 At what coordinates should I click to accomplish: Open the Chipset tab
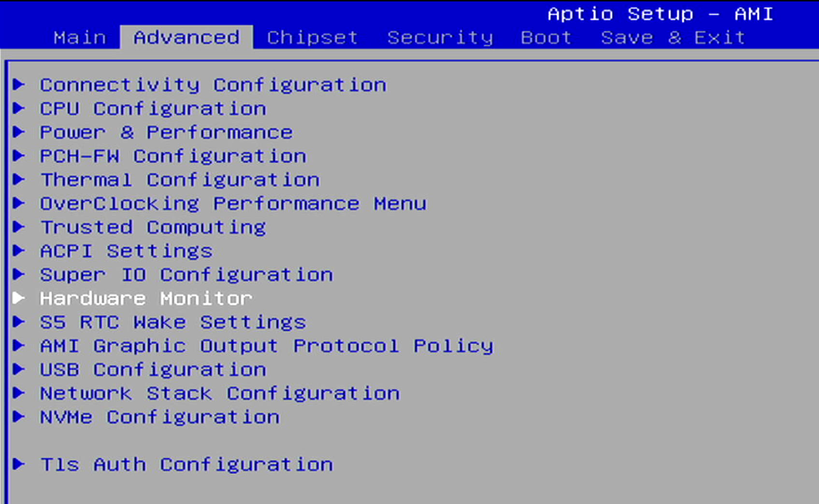coord(313,37)
